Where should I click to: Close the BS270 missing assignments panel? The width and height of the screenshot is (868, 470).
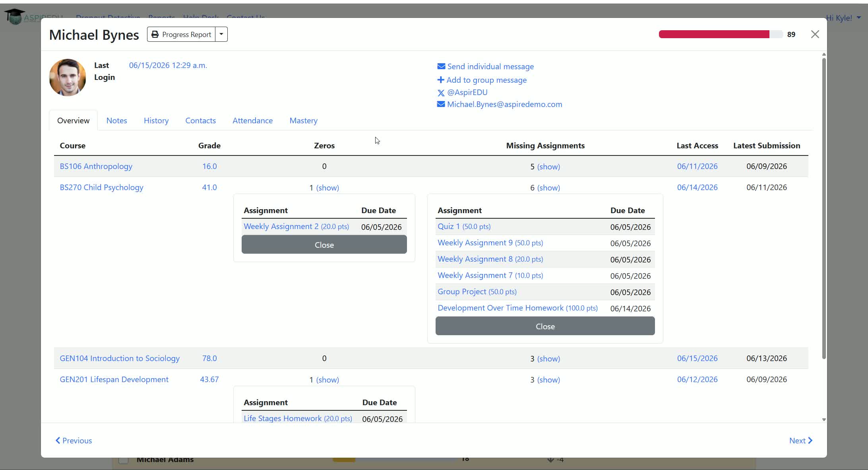[545, 326]
